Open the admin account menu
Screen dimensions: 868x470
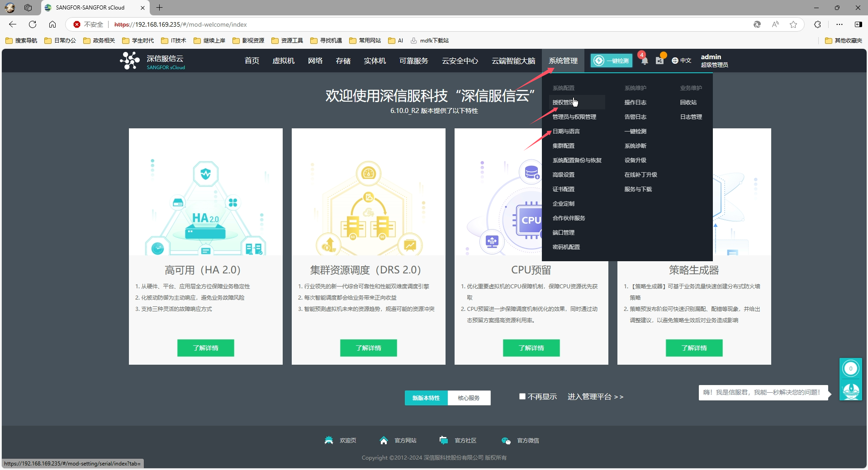tap(714, 61)
